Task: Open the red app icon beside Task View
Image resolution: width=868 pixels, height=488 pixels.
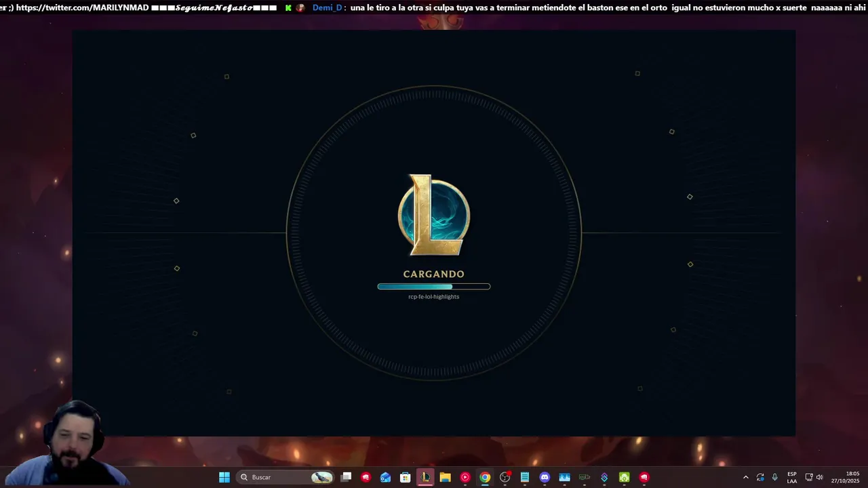Action: click(x=366, y=477)
